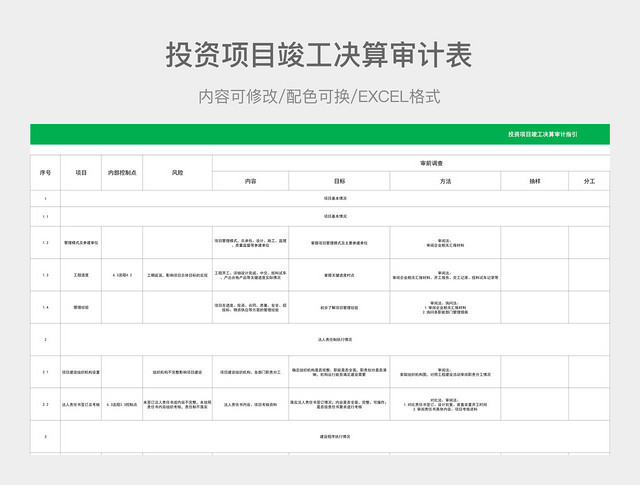Select the 风险 header cell
This screenshot has width=640, height=485.
tap(178, 173)
